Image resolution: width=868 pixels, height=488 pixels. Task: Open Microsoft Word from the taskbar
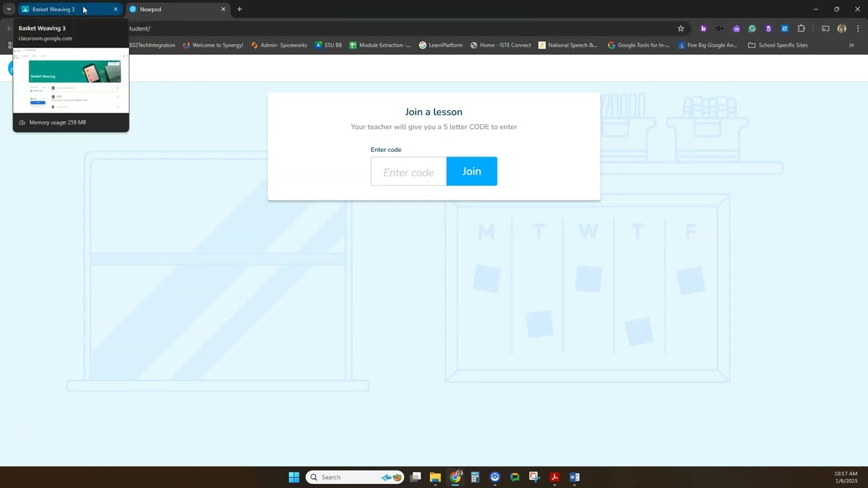pos(574,477)
